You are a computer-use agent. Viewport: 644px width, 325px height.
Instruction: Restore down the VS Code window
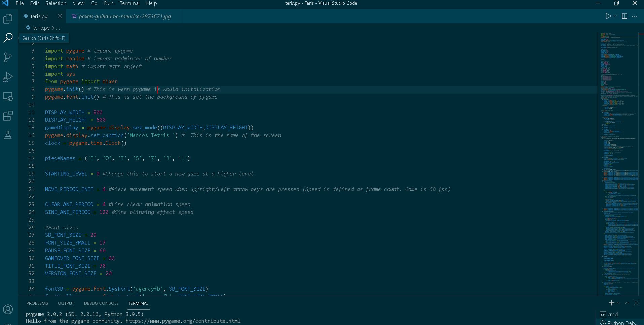pos(616,3)
